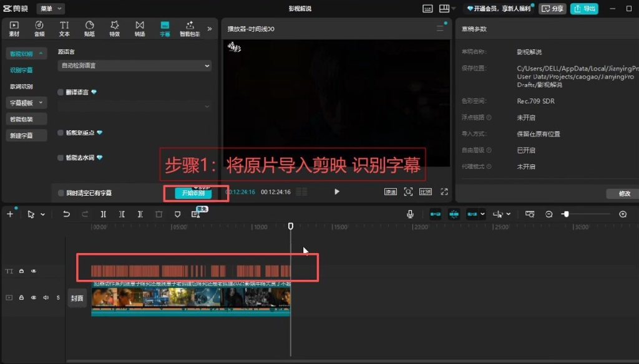This screenshot has width=639, height=364.
Task: Open the 比例 aspect ratio icon
Action: point(426,192)
